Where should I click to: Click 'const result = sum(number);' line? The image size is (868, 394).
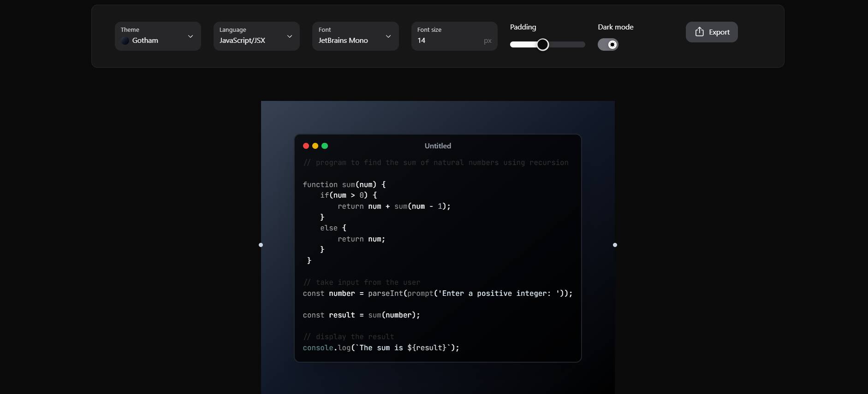362,315
